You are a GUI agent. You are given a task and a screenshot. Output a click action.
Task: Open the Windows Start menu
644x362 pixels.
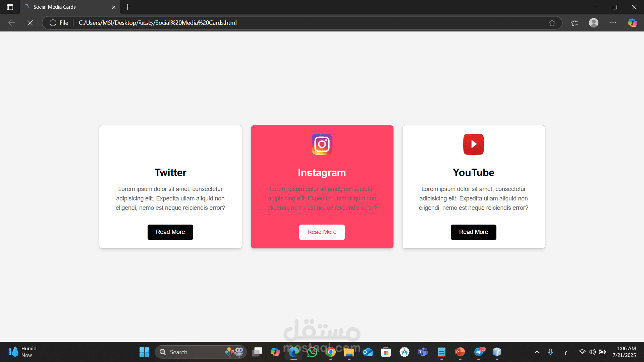point(144,352)
